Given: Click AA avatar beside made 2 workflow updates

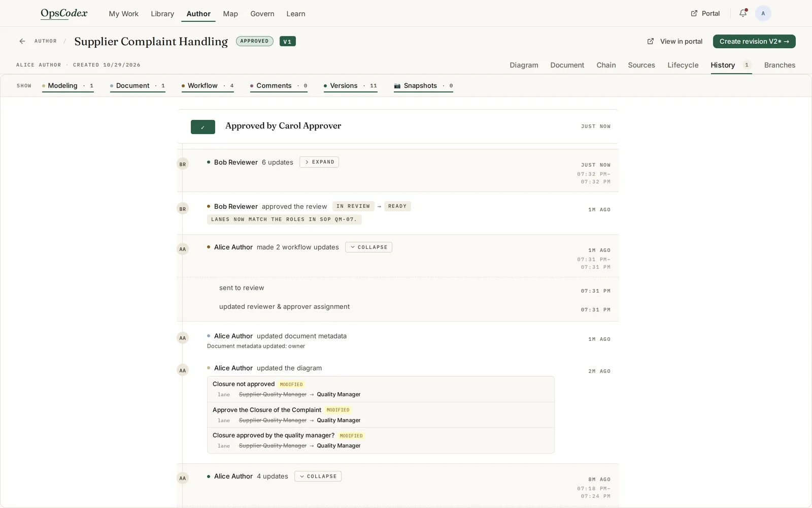Looking at the screenshot, I should 183,249.
